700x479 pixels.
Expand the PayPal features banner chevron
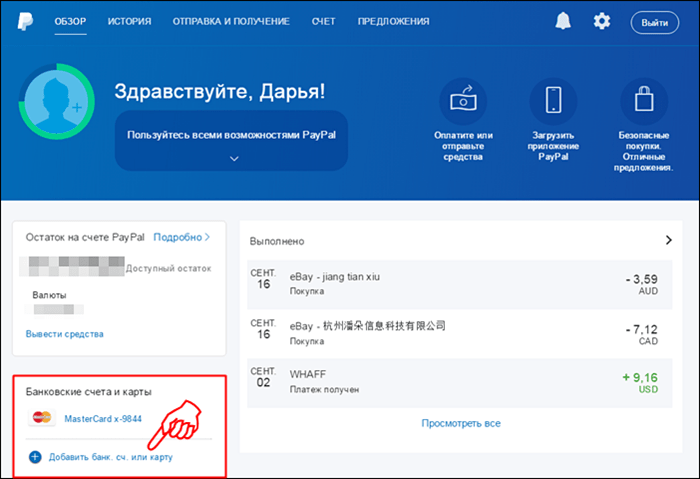pyautogui.click(x=232, y=157)
